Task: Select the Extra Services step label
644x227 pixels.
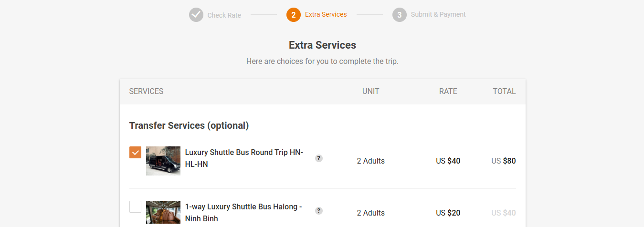Action: pyautogui.click(x=326, y=14)
